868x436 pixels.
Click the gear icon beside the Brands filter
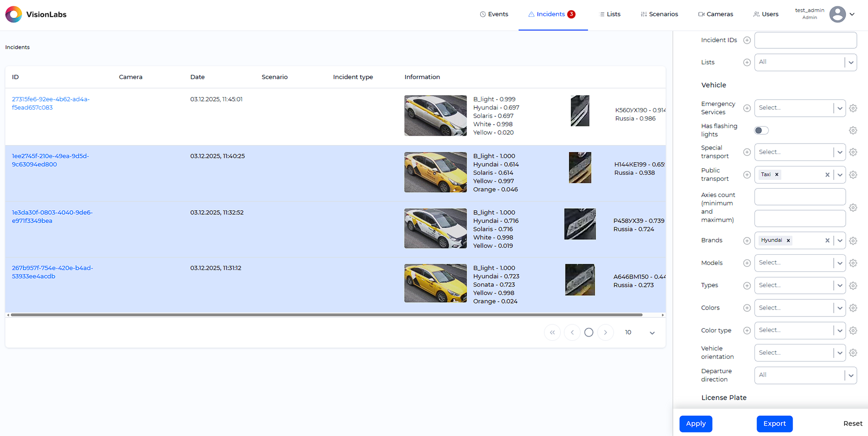pyautogui.click(x=853, y=241)
